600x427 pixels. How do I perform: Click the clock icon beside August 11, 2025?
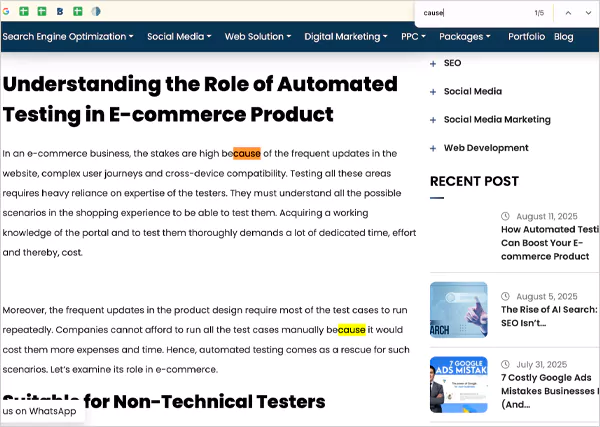(505, 216)
